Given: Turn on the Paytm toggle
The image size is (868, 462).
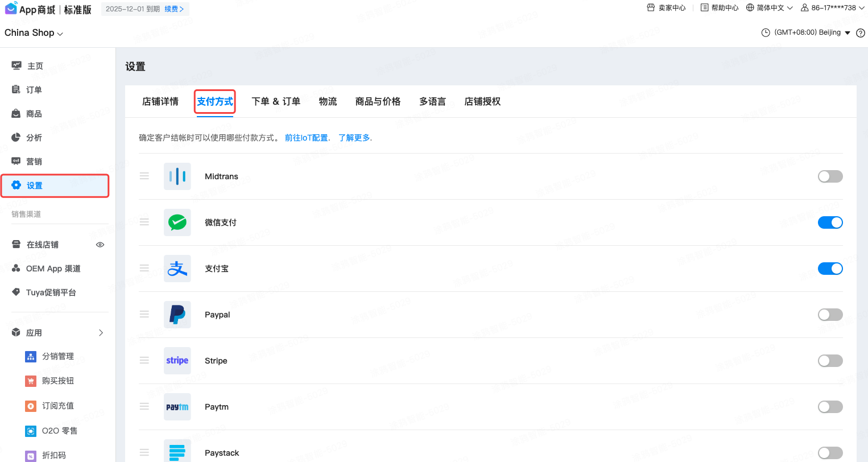Looking at the screenshot, I should coord(830,407).
